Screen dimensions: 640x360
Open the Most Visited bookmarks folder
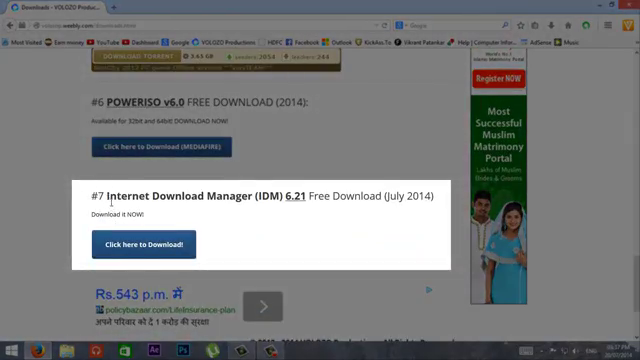coord(22,42)
